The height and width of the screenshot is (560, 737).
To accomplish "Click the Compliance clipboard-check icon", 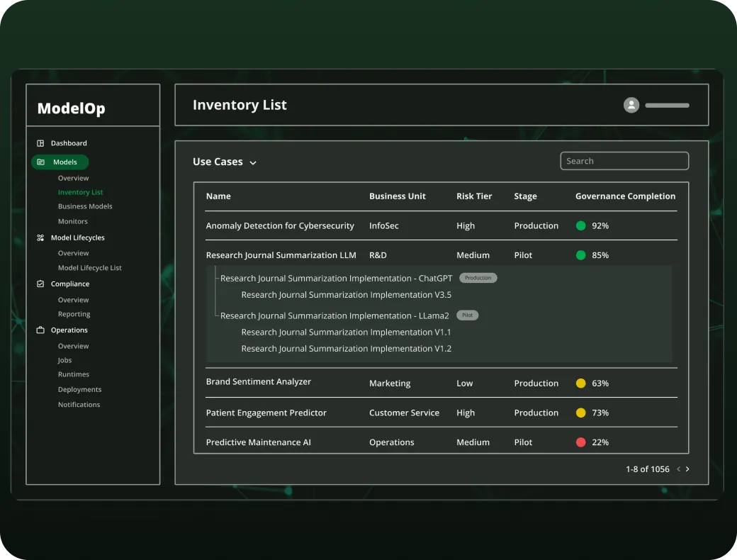I will pos(40,284).
